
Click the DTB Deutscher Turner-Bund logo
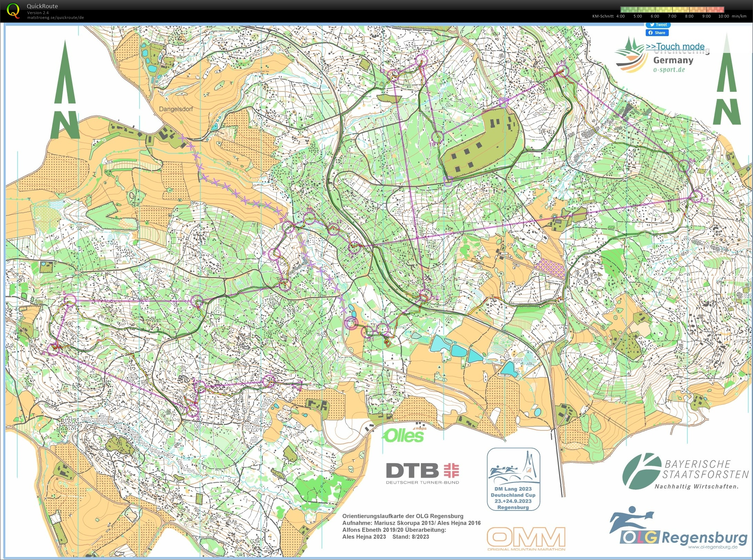[x=422, y=473]
